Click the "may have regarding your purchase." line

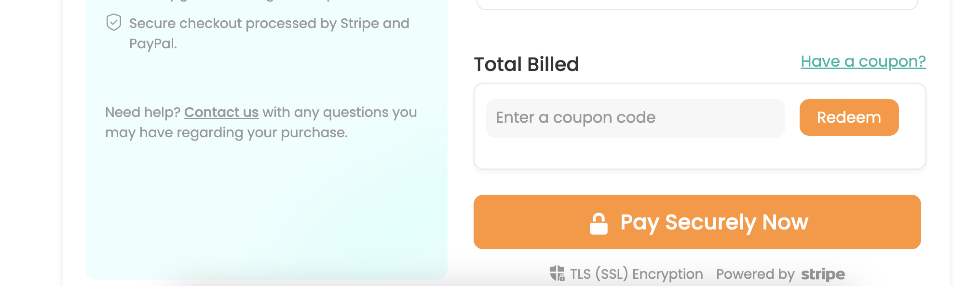click(226, 132)
